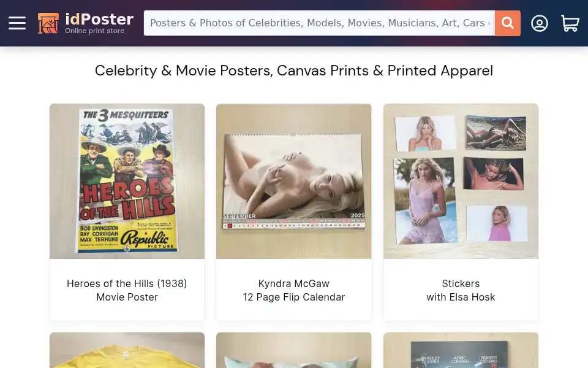The image size is (588, 368).
Task: Open the shopping cart icon
Action: [570, 23]
